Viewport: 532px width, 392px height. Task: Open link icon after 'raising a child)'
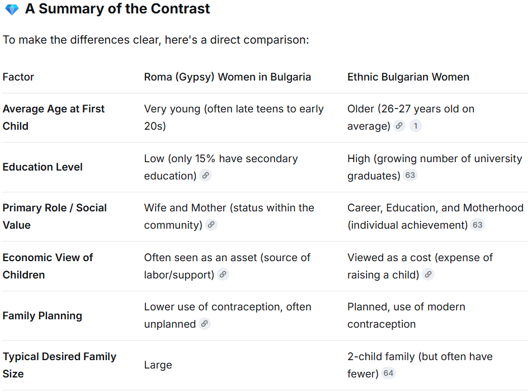428,275
